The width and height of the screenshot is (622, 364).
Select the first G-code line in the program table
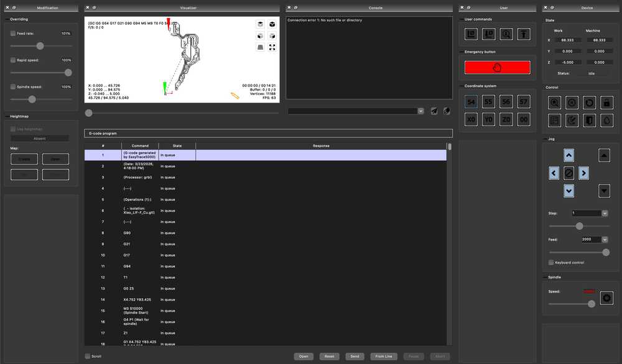pyautogui.click(x=155, y=154)
